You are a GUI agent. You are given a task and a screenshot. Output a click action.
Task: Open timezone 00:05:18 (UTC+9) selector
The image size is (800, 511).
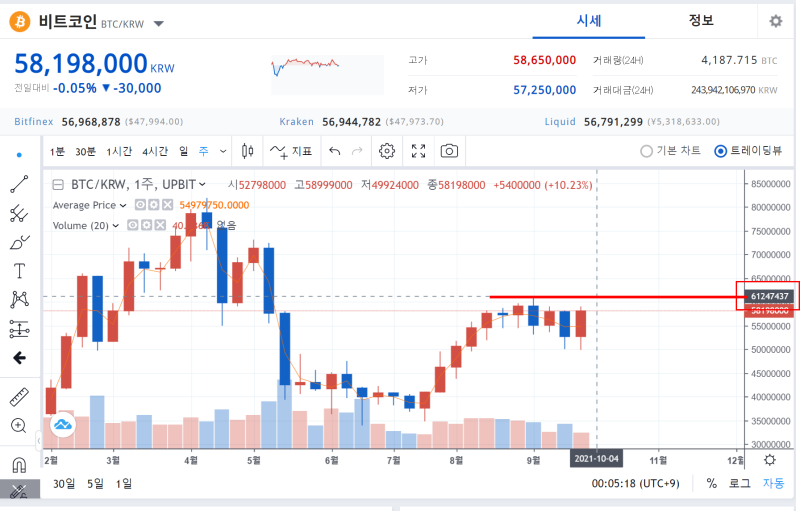click(635, 483)
